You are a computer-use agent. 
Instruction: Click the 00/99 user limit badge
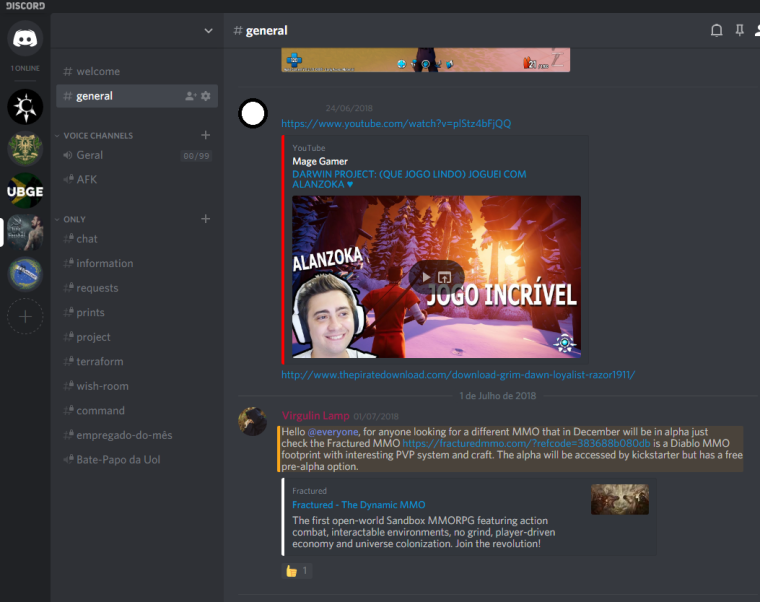[x=196, y=156]
